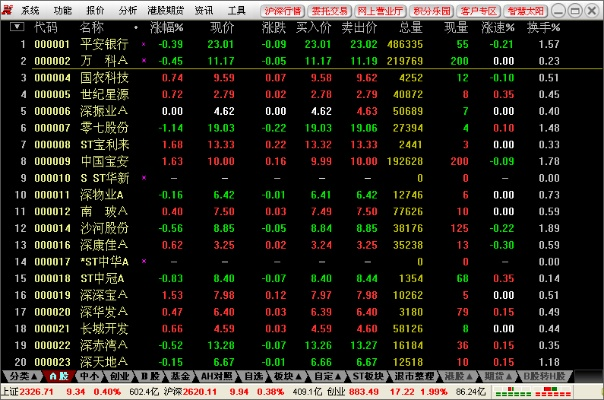
Task: Click the purple marker beside 万科A
Action: tap(144, 61)
